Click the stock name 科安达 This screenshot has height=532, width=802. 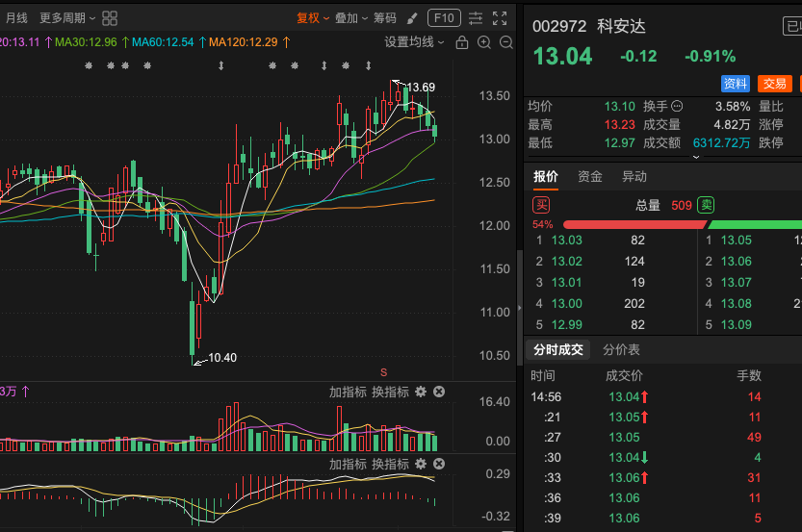click(621, 26)
